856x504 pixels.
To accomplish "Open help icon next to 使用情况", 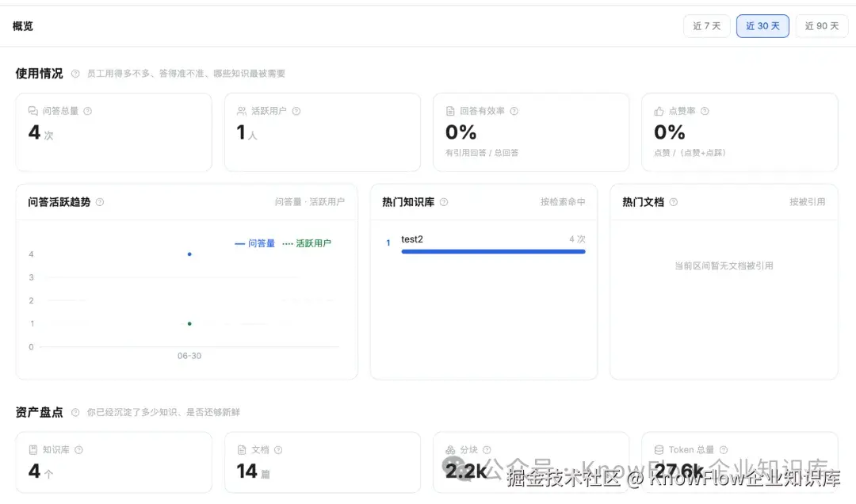I will (75, 74).
